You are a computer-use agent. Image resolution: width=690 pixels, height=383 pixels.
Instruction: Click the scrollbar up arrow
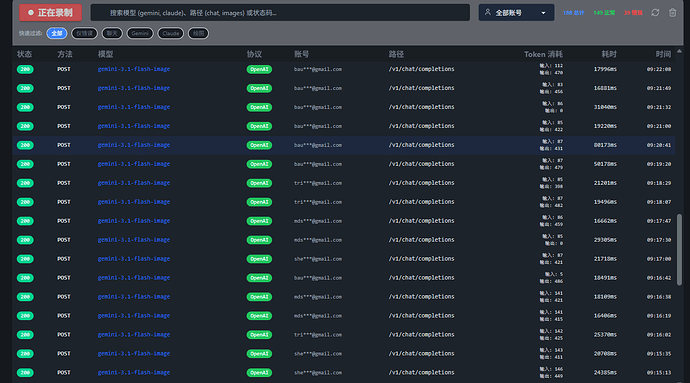tap(679, 52)
